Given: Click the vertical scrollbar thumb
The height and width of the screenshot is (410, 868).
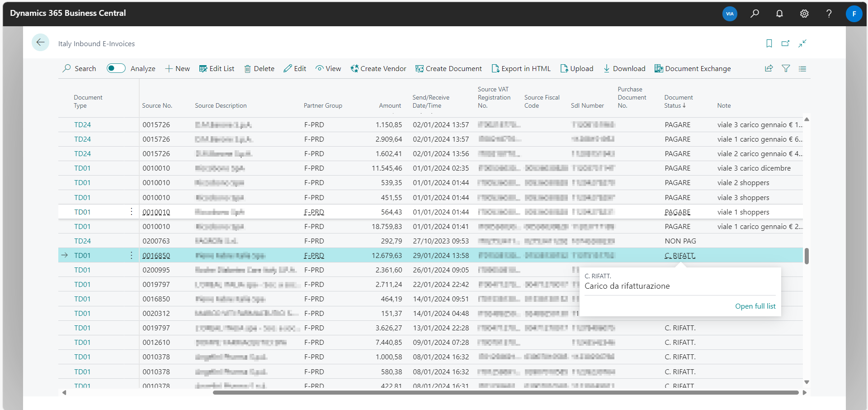Looking at the screenshot, I should pyautogui.click(x=807, y=256).
